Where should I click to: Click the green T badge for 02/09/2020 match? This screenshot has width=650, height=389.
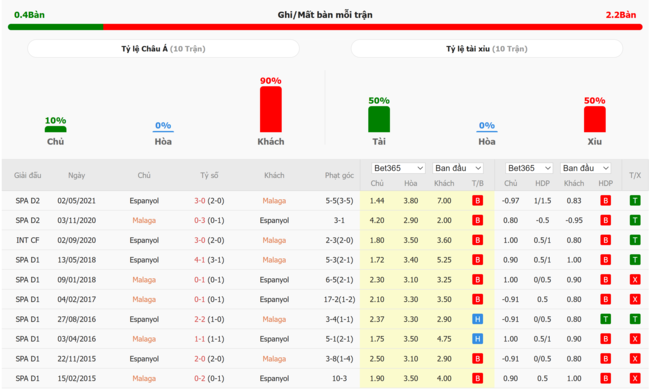(635, 240)
